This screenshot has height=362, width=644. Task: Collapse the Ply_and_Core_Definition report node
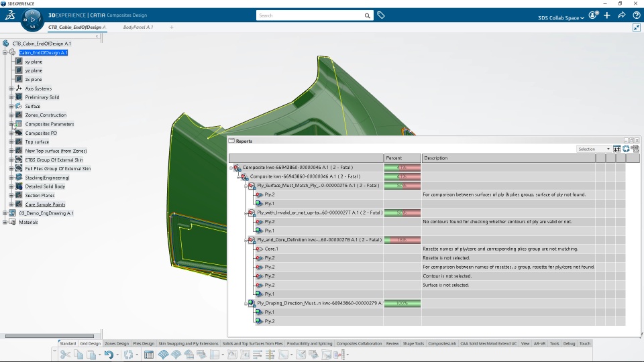coord(246,240)
